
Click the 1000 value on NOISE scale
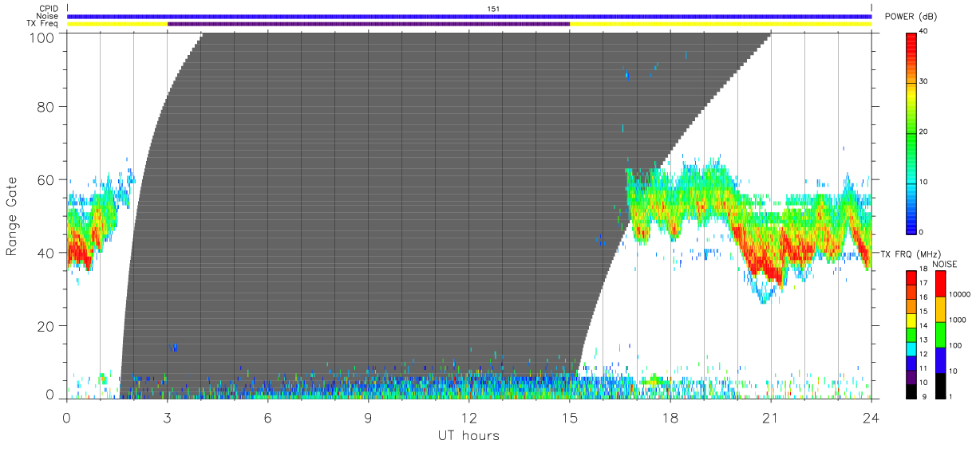(x=956, y=320)
